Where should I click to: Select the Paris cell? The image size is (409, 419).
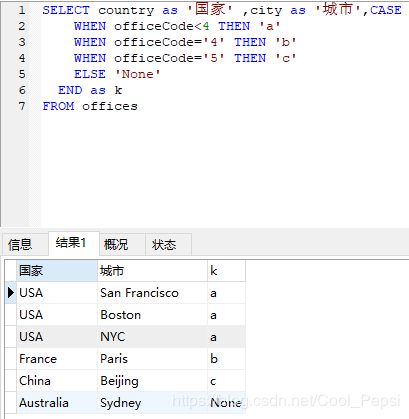pyautogui.click(x=152, y=359)
